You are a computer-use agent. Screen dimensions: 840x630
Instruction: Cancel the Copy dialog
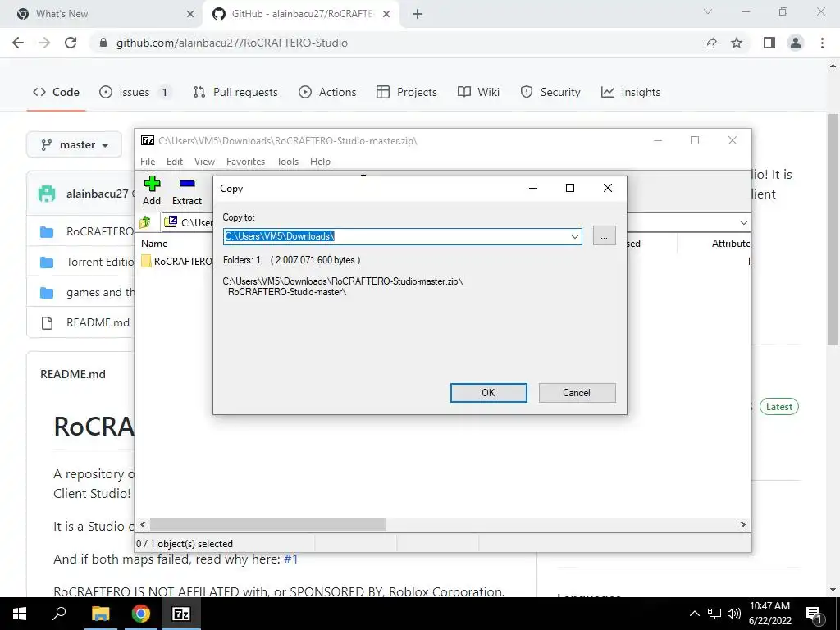(x=577, y=393)
